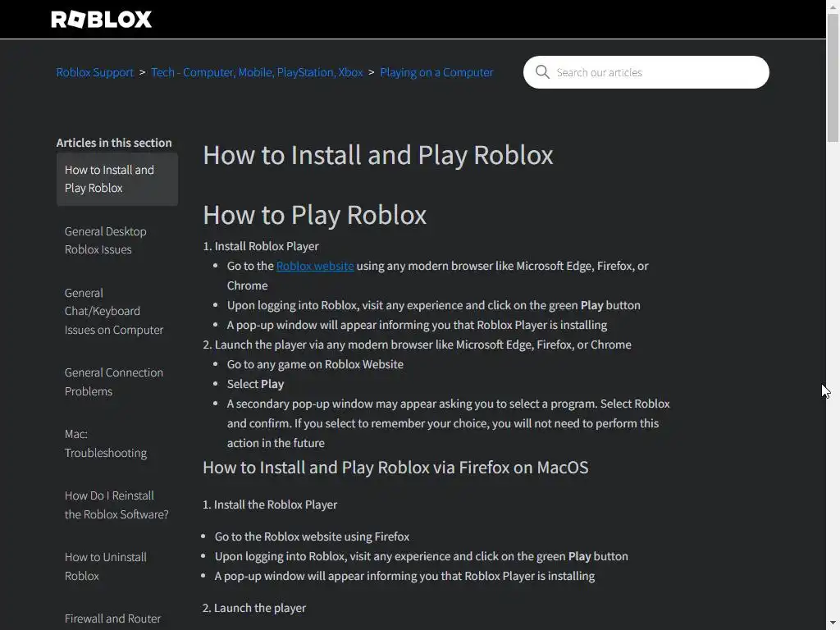Open Tech - Computer, Mobile, PlayStation, Xbox breadcrumb
This screenshot has width=840, height=630.
[x=257, y=72]
